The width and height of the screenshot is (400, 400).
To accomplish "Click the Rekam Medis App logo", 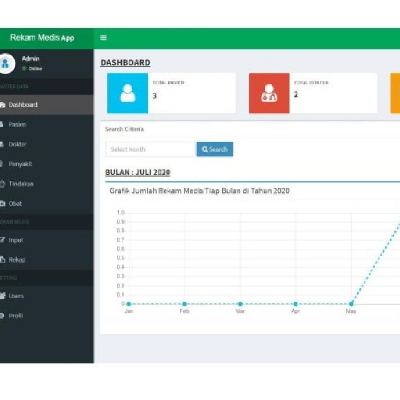I will point(42,37).
